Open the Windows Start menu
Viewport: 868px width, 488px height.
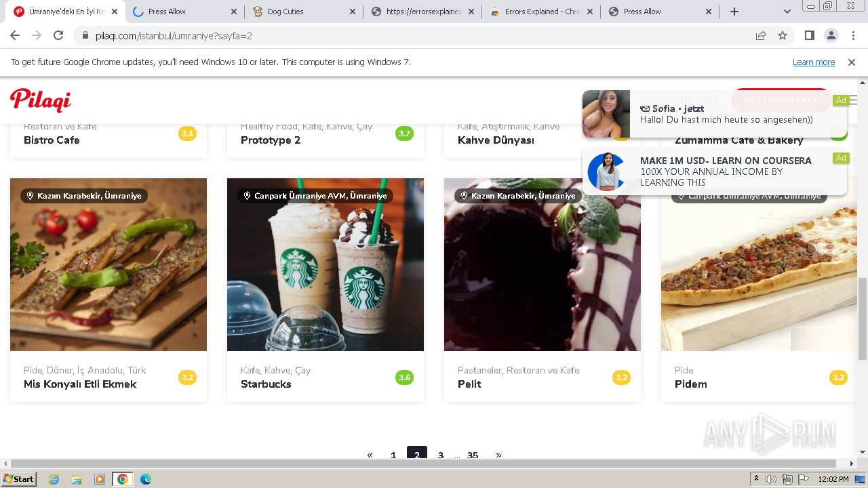pyautogui.click(x=19, y=479)
